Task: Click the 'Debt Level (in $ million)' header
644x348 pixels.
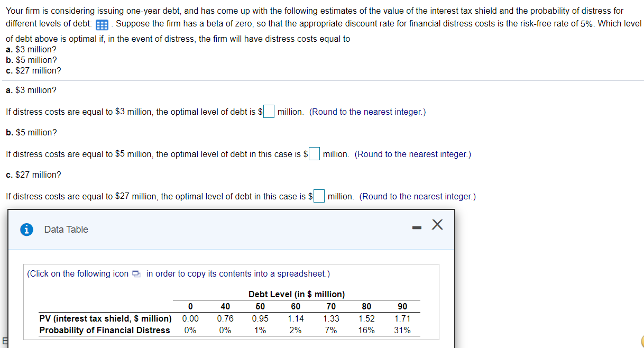Action: point(297,294)
